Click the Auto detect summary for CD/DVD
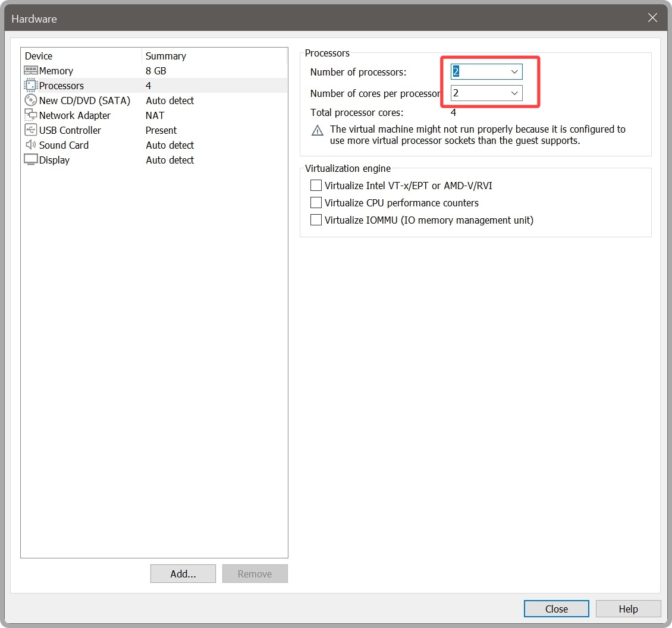This screenshot has height=628, width=672. coord(169,101)
